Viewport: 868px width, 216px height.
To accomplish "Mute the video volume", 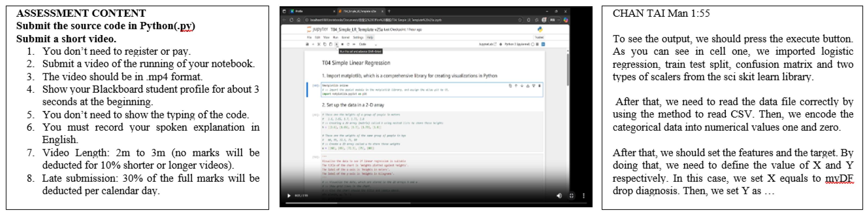I will pyautogui.click(x=559, y=196).
